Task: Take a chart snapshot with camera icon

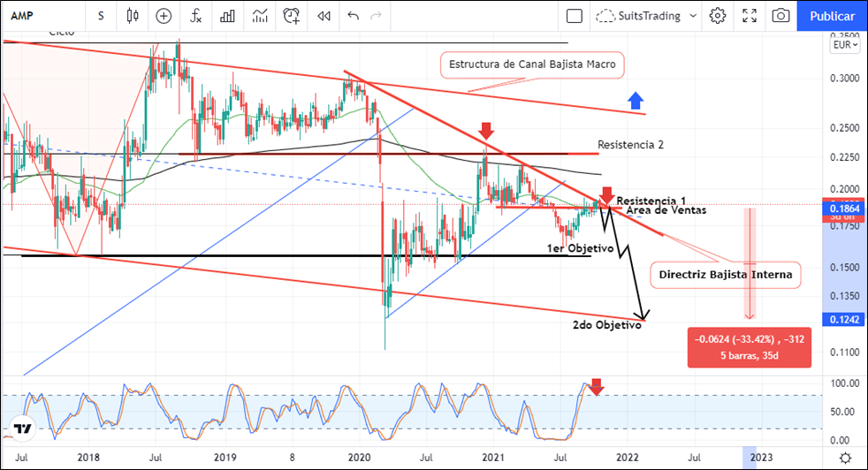Action: click(780, 16)
